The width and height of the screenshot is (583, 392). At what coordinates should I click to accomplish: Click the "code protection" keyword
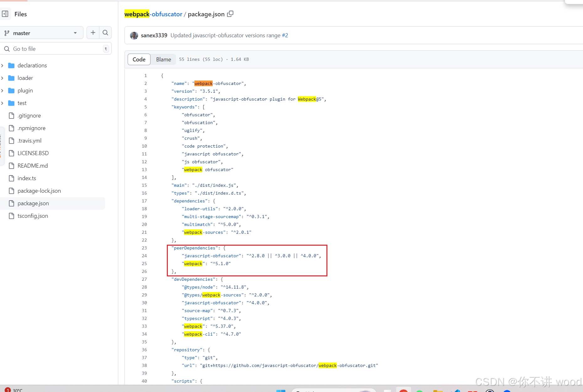coord(205,146)
